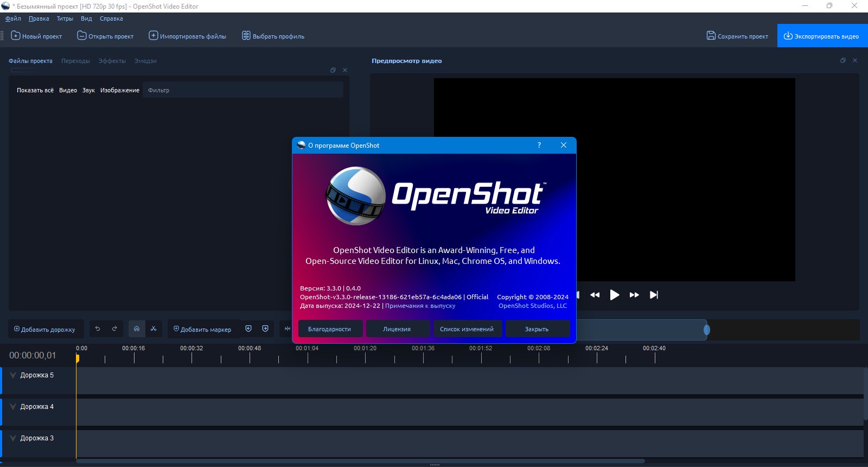Toggle the razor cut tool

click(x=154, y=329)
